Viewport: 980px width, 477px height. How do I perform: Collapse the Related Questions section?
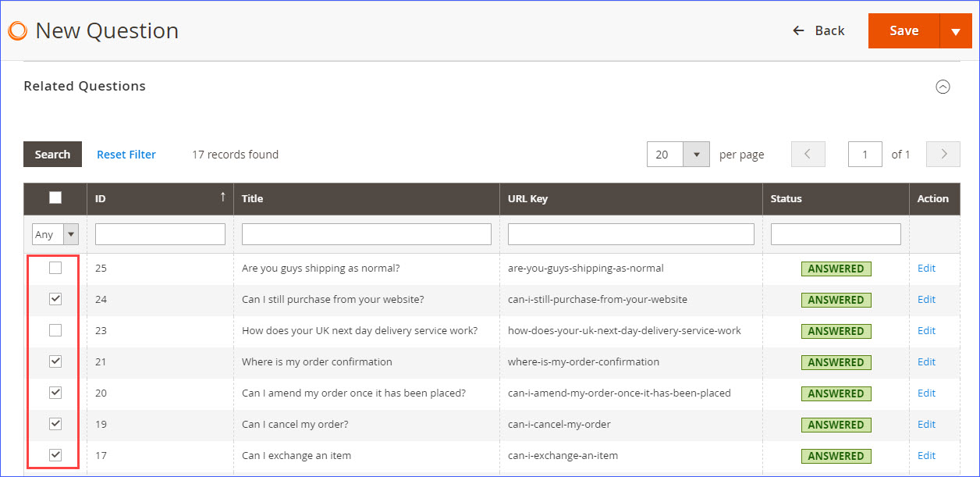click(x=943, y=87)
